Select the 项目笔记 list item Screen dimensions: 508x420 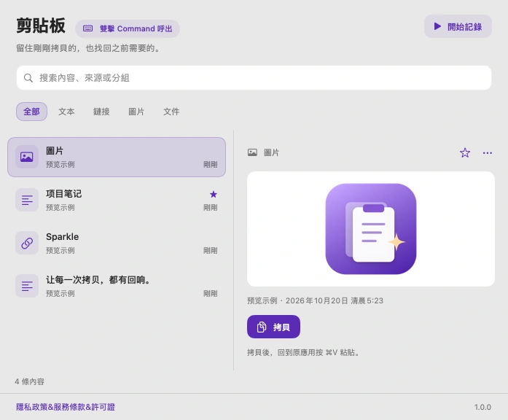[117, 200]
